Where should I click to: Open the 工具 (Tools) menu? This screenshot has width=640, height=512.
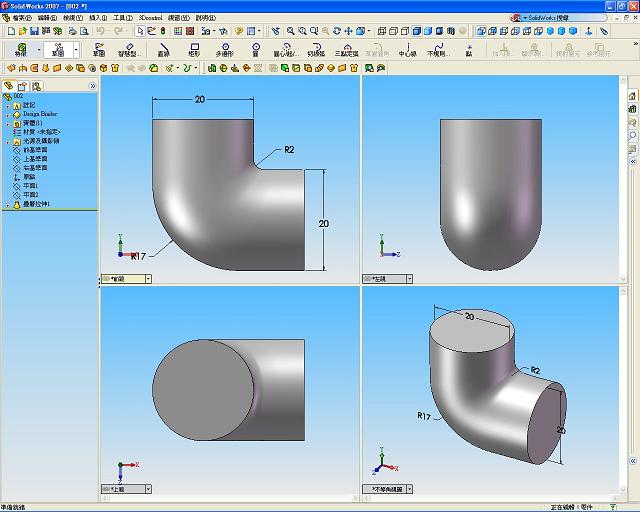click(x=123, y=18)
